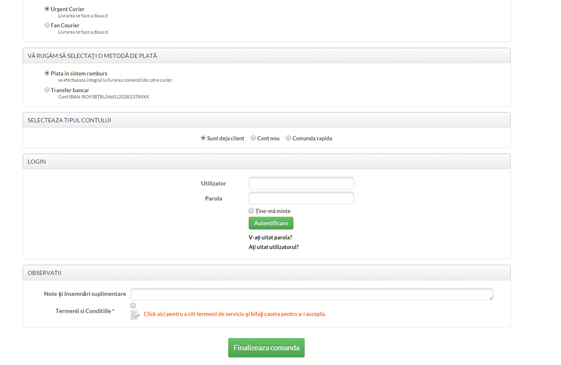Click the OBSERVATII section header
Screen dimensions: 561x365
pyautogui.click(x=267, y=273)
